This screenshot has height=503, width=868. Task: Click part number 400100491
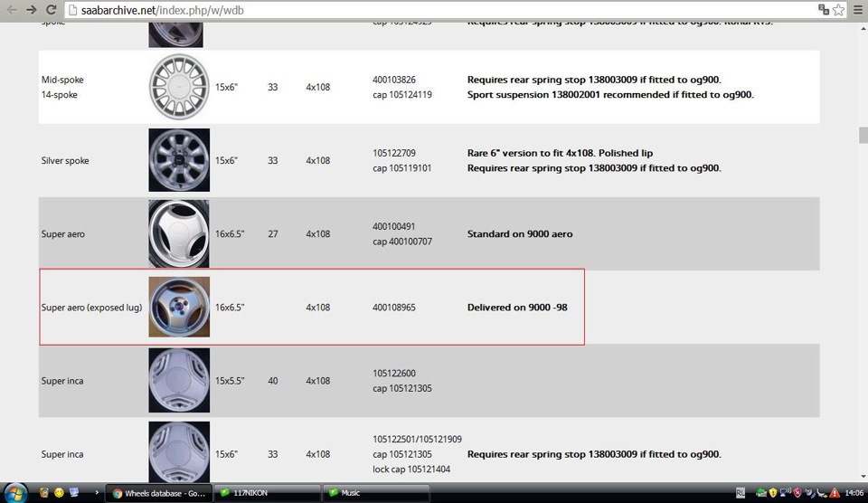click(394, 226)
